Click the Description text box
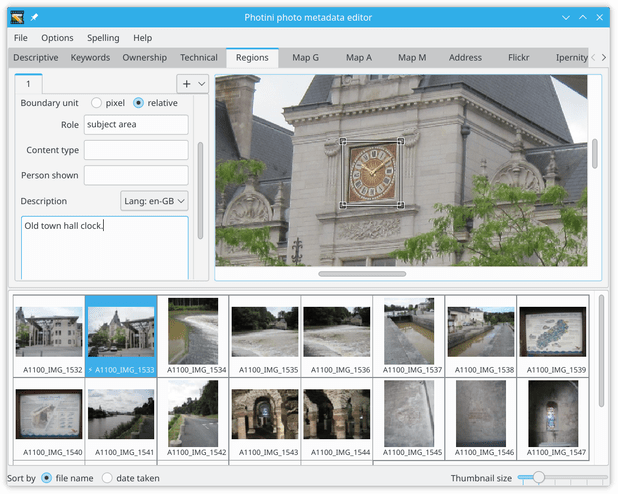Screen dimensions: 618x494 point(105,248)
